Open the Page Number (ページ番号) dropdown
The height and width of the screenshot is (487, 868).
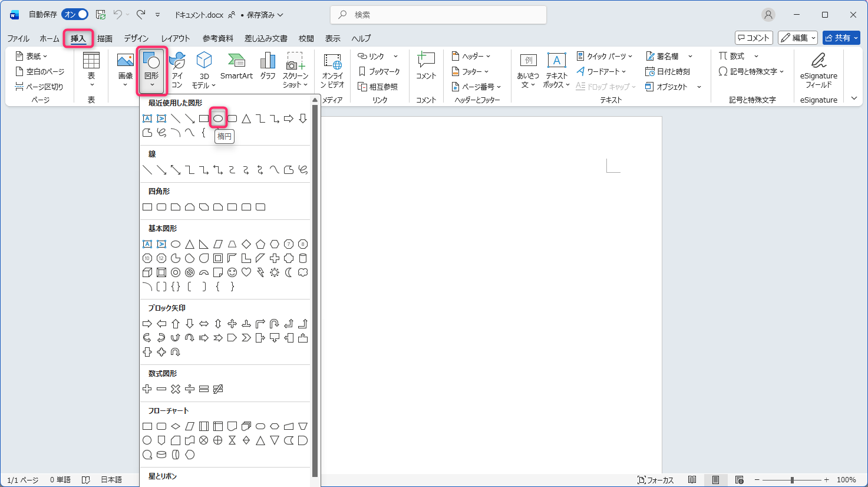[x=476, y=87]
